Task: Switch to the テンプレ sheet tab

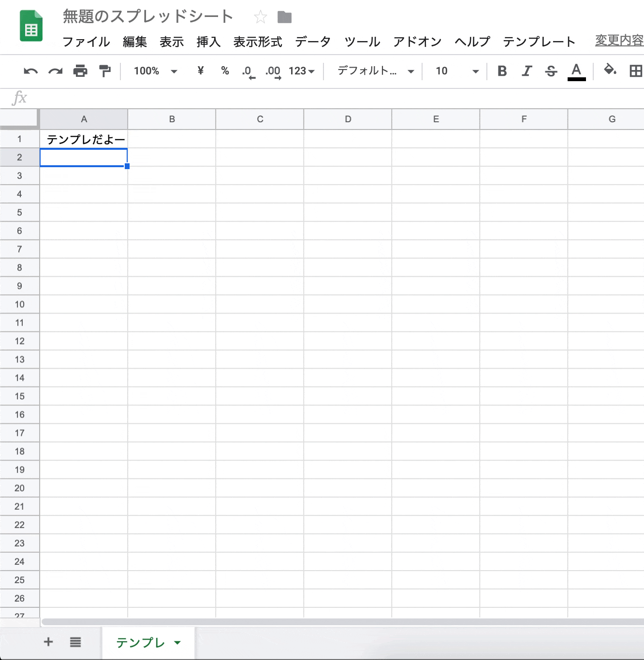Action: tap(141, 643)
